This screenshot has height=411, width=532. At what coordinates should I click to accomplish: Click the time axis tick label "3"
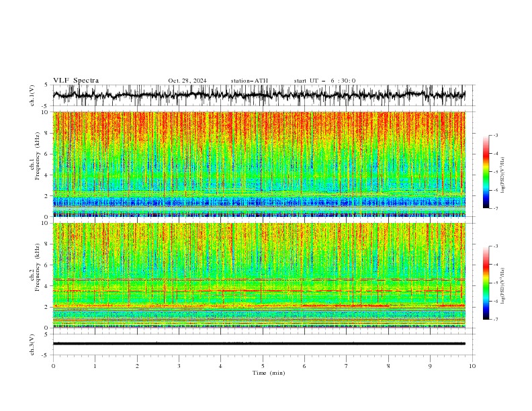179,366
